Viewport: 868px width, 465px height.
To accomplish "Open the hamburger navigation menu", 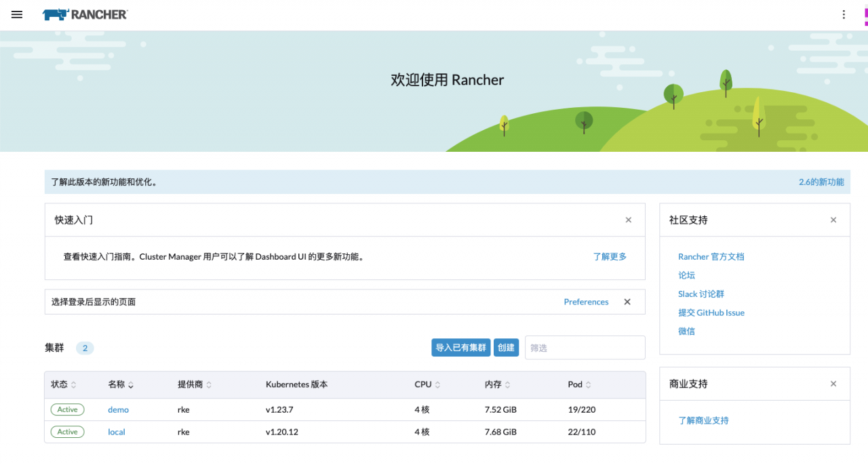I will pos(16,14).
